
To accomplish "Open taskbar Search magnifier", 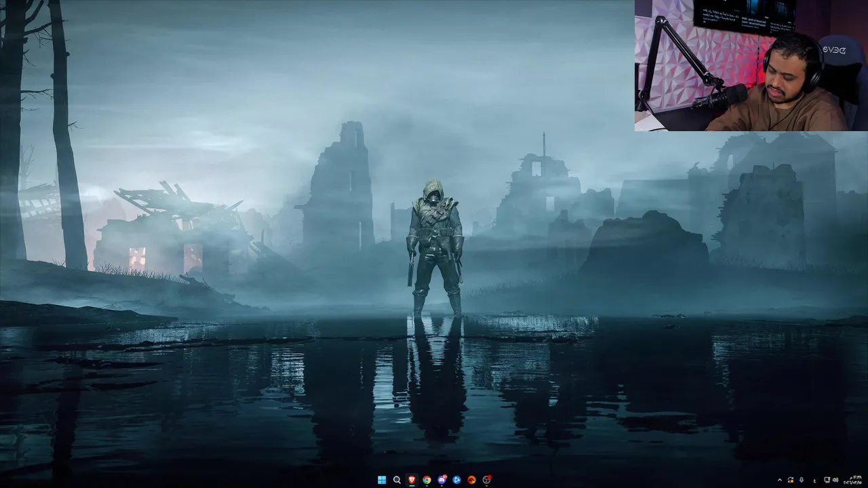I will coord(397,480).
